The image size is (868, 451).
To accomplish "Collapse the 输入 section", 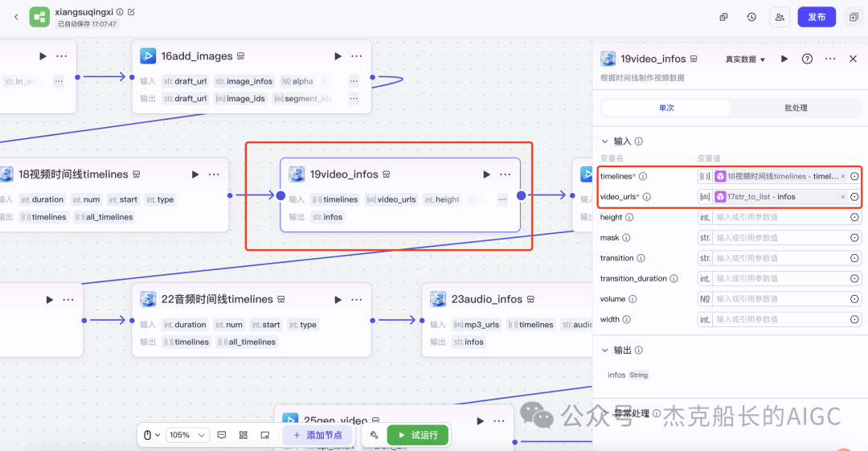I will pyautogui.click(x=604, y=141).
